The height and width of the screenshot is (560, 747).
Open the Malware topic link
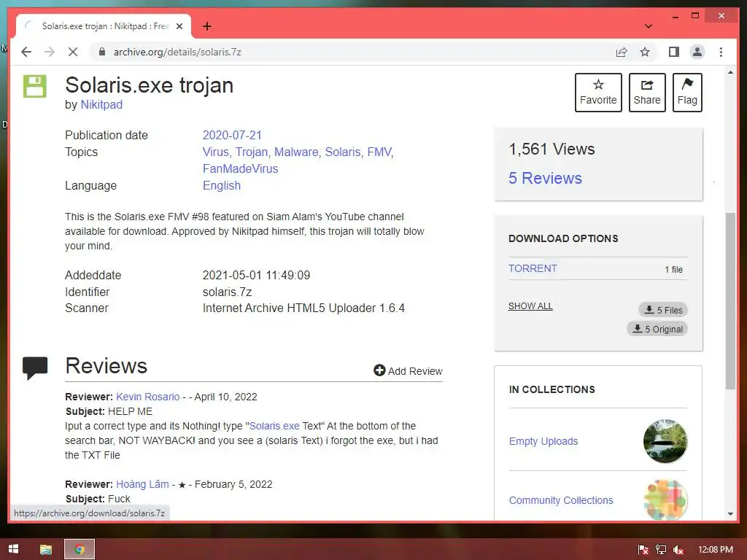point(296,152)
